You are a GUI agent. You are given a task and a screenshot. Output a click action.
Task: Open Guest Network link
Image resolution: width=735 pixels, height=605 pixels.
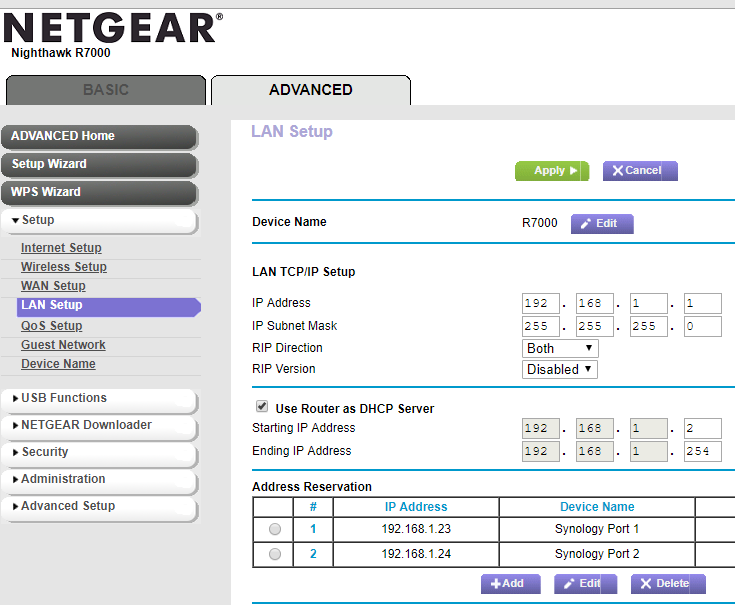(x=63, y=345)
